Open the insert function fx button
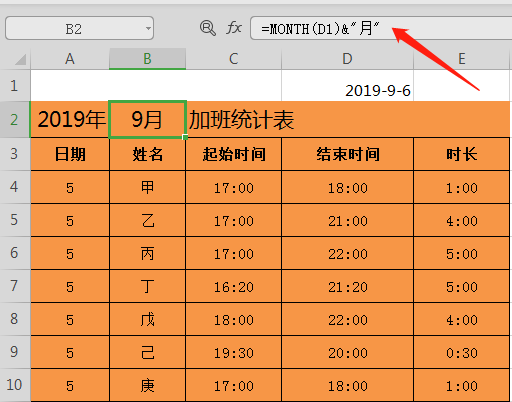This screenshot has width=512, height=402. [234, 28]
